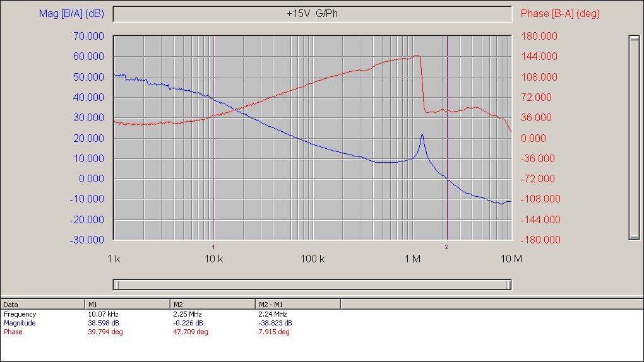
Task: Click delta frequency value '2.24 MHz'
Action: pyautogui.click(x=273, y=315)
